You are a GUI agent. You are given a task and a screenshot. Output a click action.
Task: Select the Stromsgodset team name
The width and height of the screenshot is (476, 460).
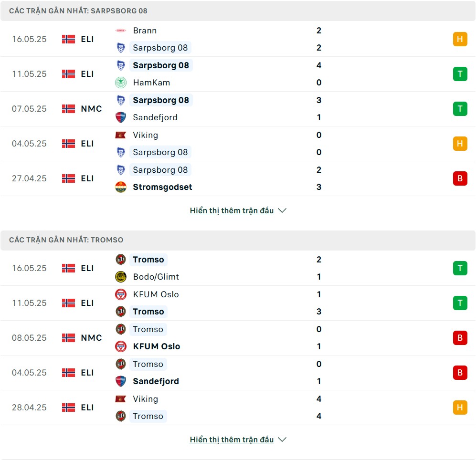point(162,187)
